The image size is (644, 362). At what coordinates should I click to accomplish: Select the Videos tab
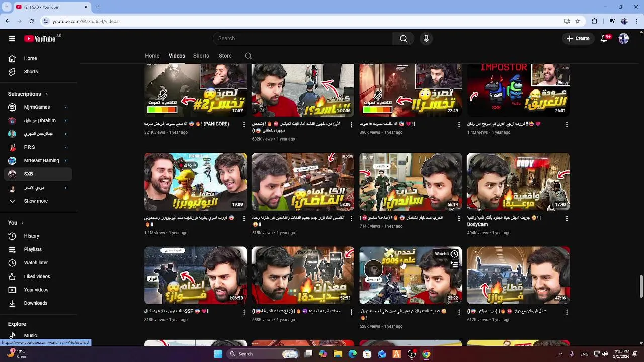[x=177, y=56]
